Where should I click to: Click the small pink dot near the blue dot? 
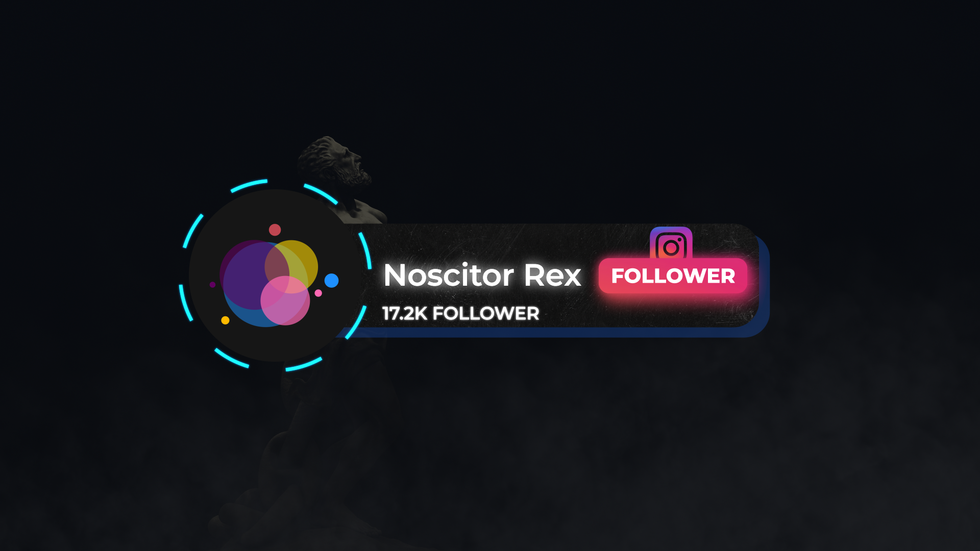[318, 293]
